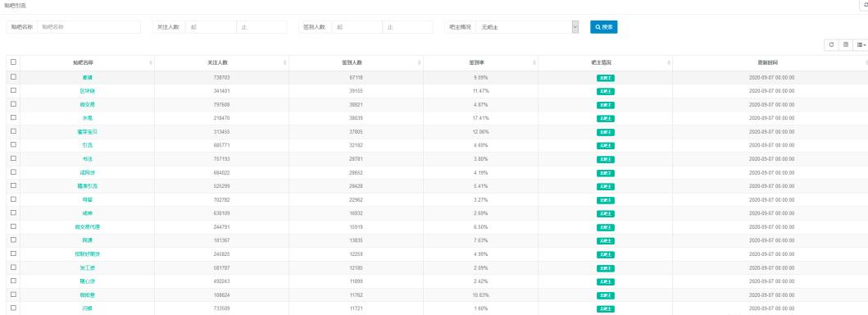Open the 微交易代理 tieba link
The height and width of the screenshot is (315, 868).
click(88, 227)
